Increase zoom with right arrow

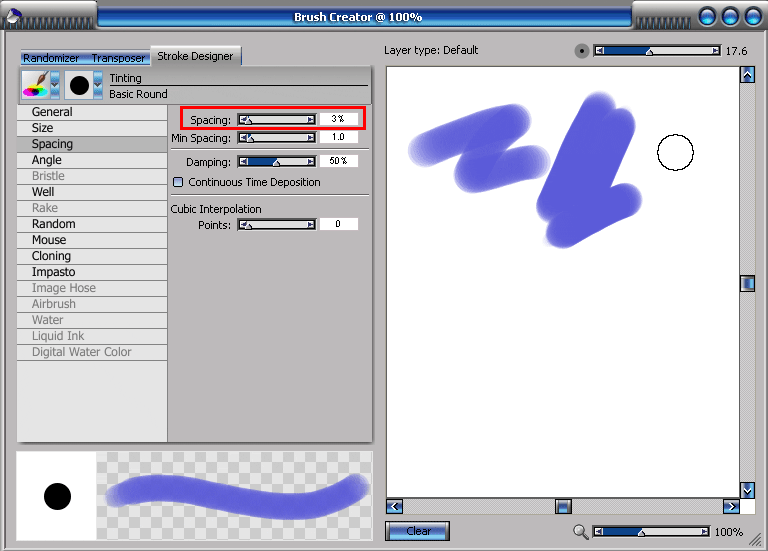[x=704, y=532]
